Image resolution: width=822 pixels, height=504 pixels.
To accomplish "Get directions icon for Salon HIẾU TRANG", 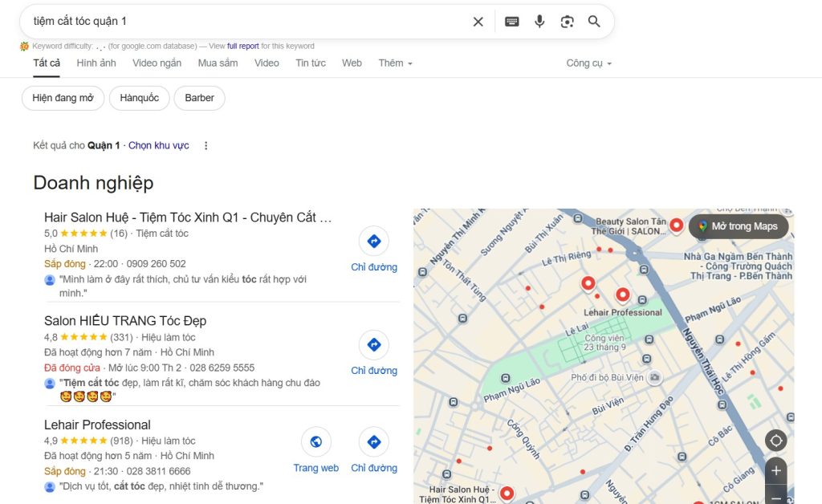I will pyautogui.click(x=374, y=345).
